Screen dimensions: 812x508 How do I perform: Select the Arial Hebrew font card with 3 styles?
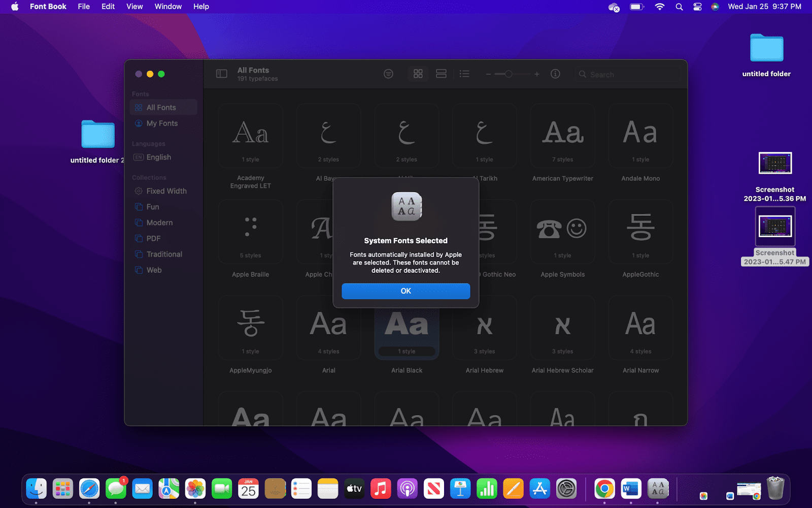[485, 328]
